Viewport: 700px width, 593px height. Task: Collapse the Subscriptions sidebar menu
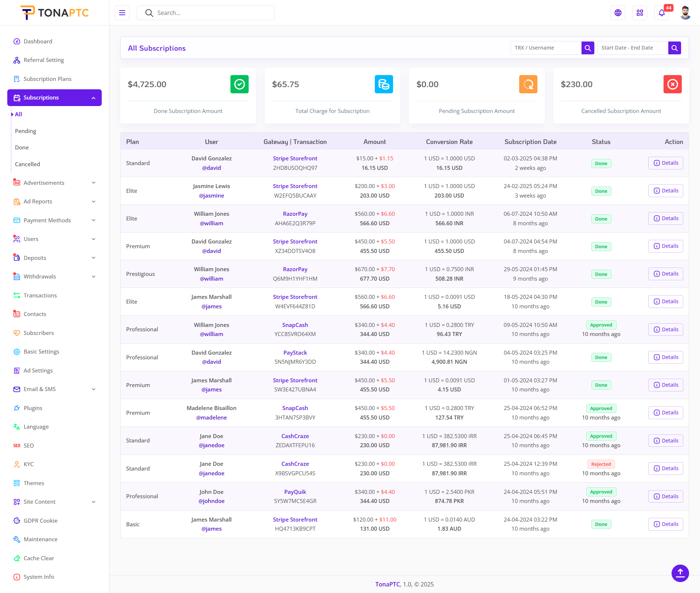pos(93,98)
